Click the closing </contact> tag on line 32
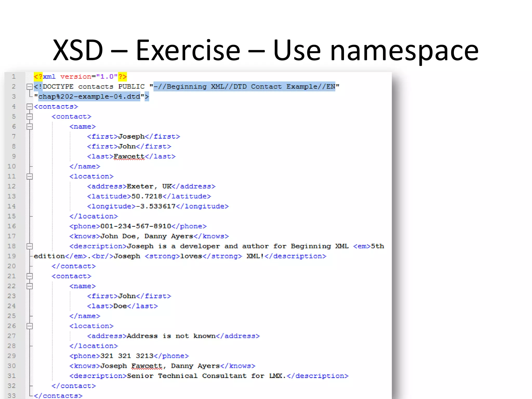 pyautogui.click(x=74, y=386)
